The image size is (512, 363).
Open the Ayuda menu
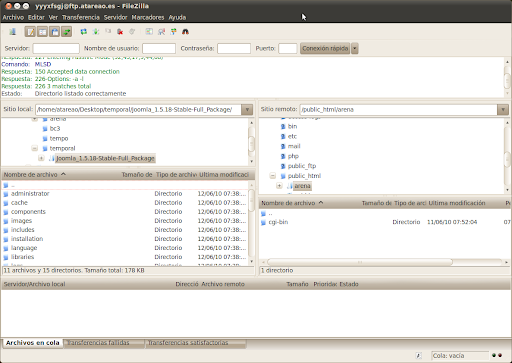[177, 17]
